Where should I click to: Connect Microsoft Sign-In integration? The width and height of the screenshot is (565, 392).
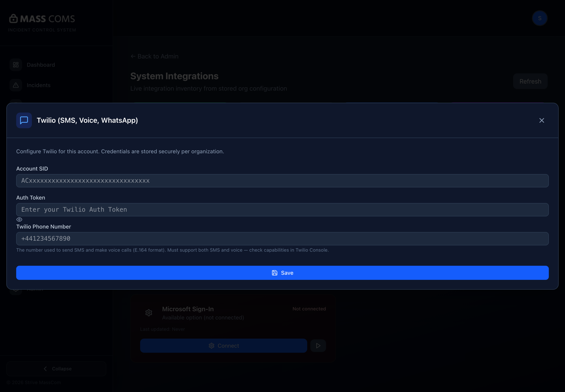[x=224, y=346]
